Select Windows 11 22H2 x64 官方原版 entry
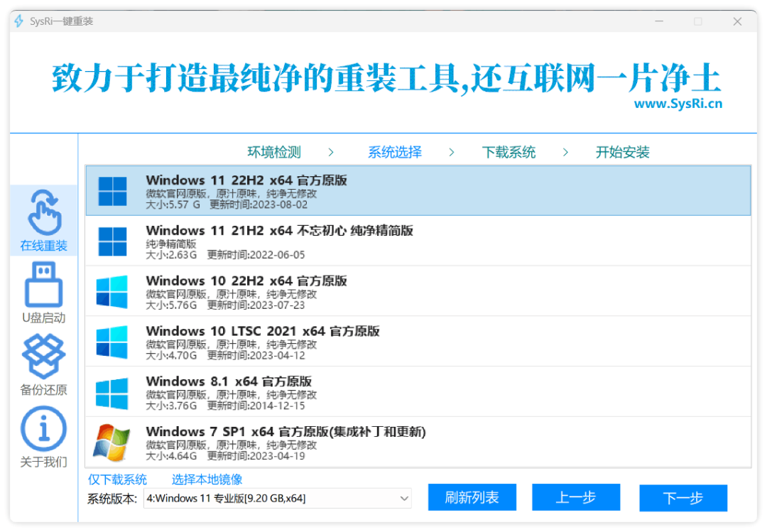The image size is (767, 532). (x=418, y=190)
